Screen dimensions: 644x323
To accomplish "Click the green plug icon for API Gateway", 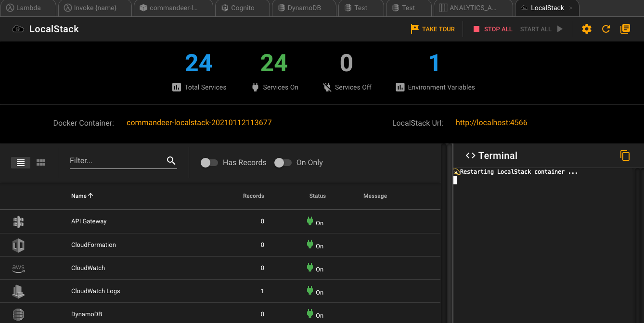I will point(310,221).
